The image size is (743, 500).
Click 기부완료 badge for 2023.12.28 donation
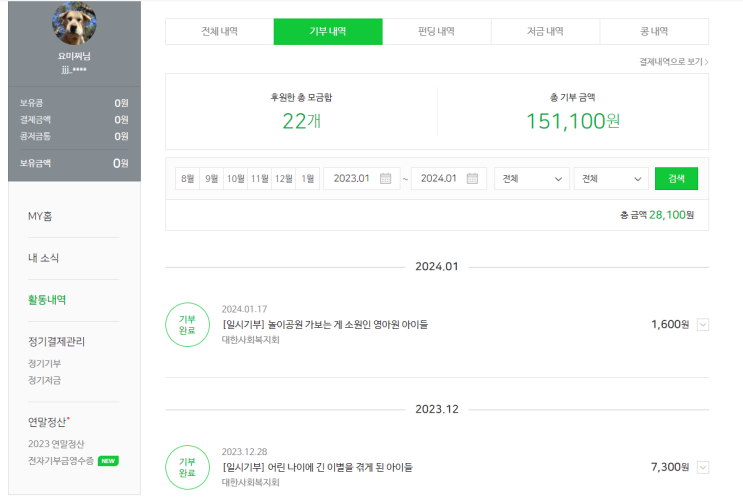pyautogui.click(x=187, y=467)
